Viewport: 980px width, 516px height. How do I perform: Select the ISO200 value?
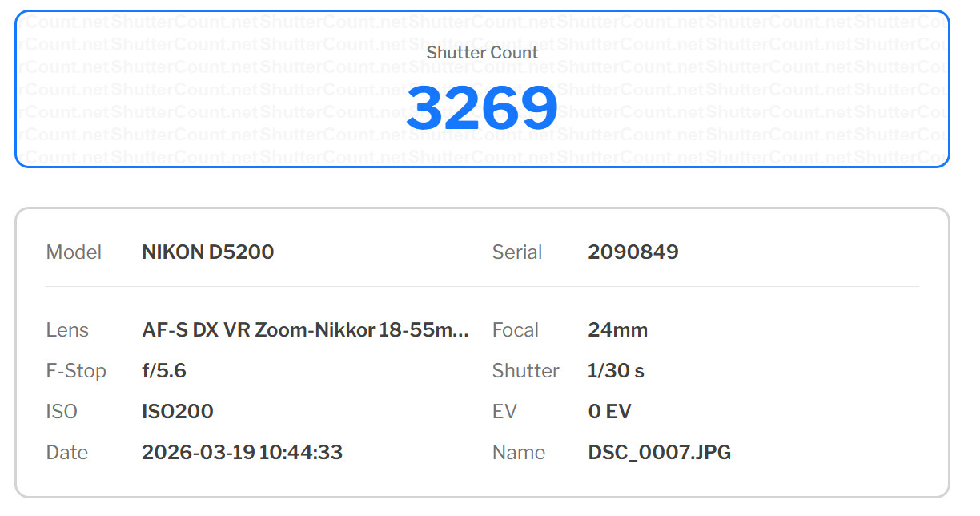177,412
